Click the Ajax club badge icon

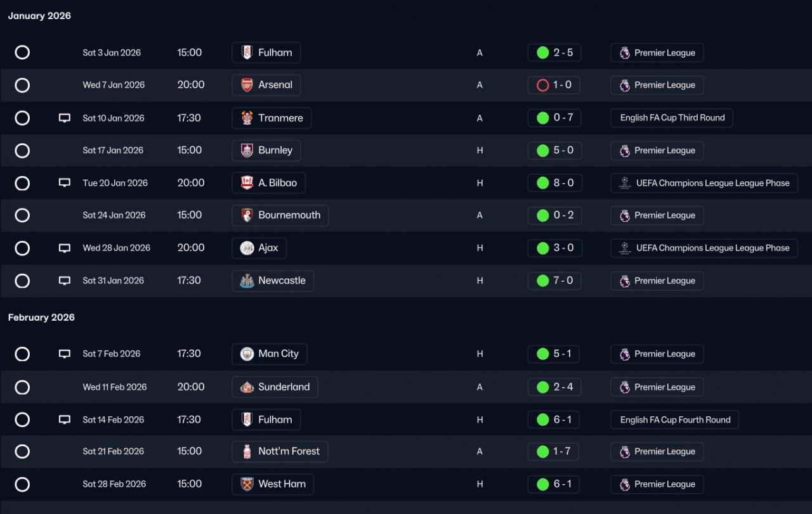pyautogui.click(x=247, y=248)
